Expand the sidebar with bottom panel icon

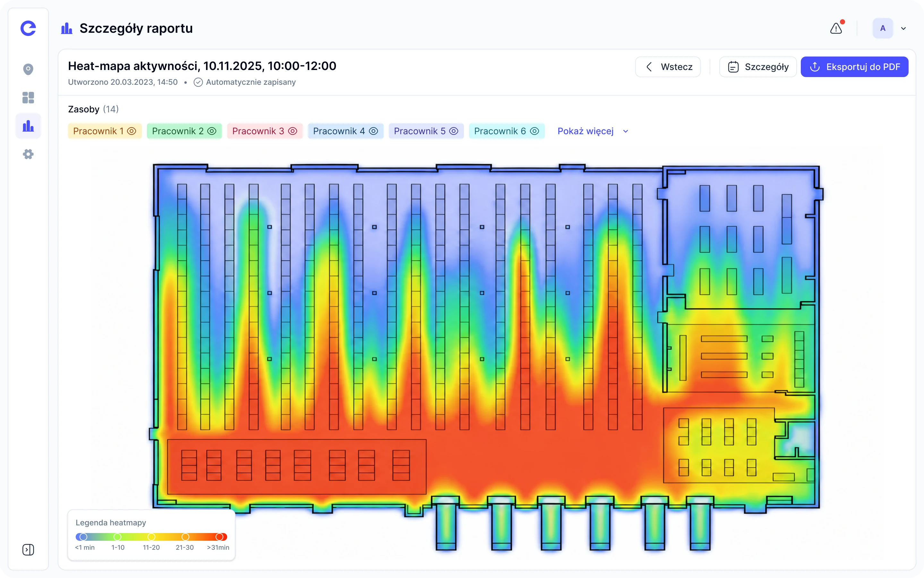[28, 550]
